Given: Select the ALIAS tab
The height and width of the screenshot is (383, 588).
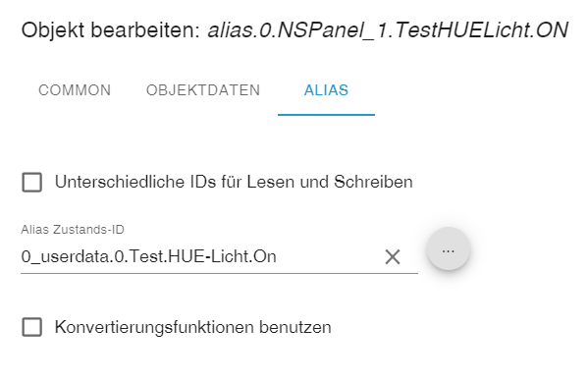Looking at the screenshot, I should click(x=326, y=90).
